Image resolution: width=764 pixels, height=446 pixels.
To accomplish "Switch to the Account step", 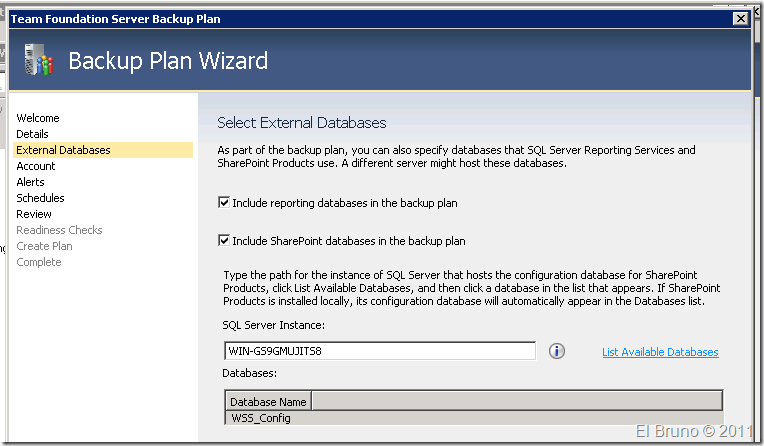I will click(x=36, y=166).
